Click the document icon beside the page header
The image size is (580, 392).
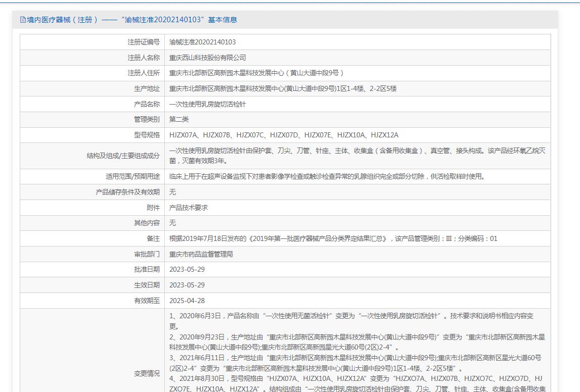[x=23, y=20]
